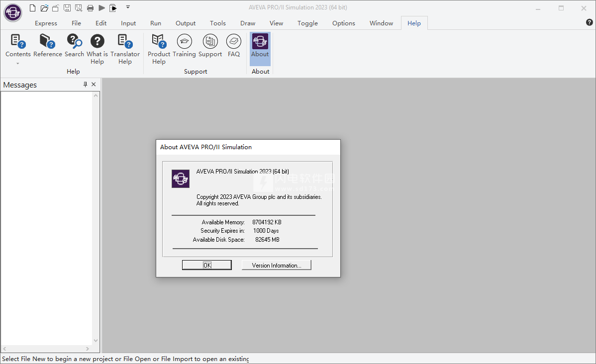Image resolution: width=596 pixels, height=364 pixels.
Task: Expand the Contents dropdown arrow
Action: 18,63
